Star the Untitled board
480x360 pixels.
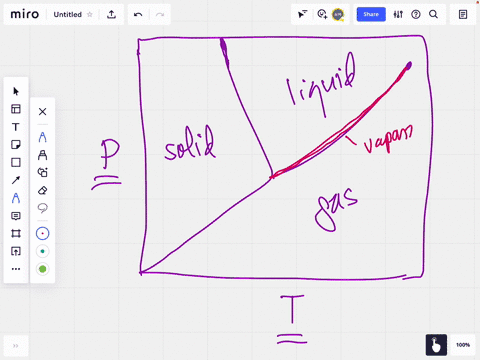[x=90, y=14]
